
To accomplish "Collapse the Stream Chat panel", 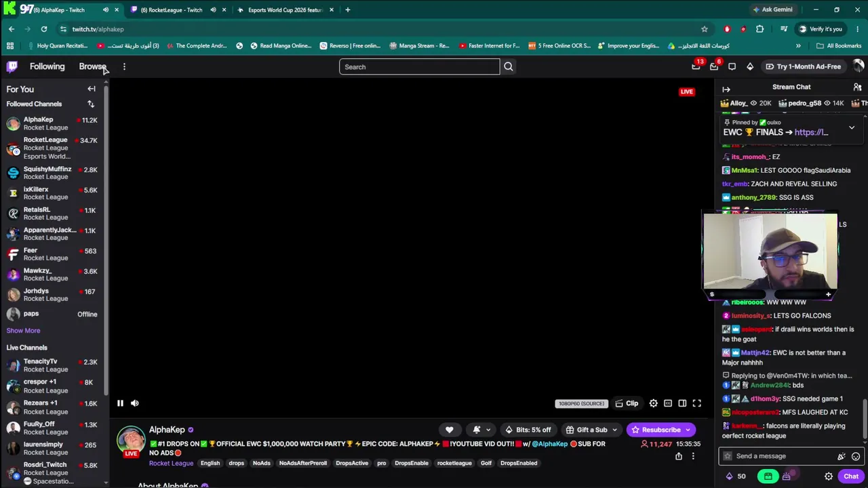I will 726,89.
